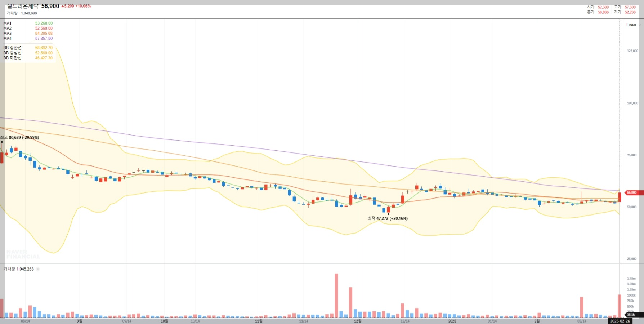Close the 거래량 volume indicator panel
This screenshot has height=324, width=644.
point(38,269)
